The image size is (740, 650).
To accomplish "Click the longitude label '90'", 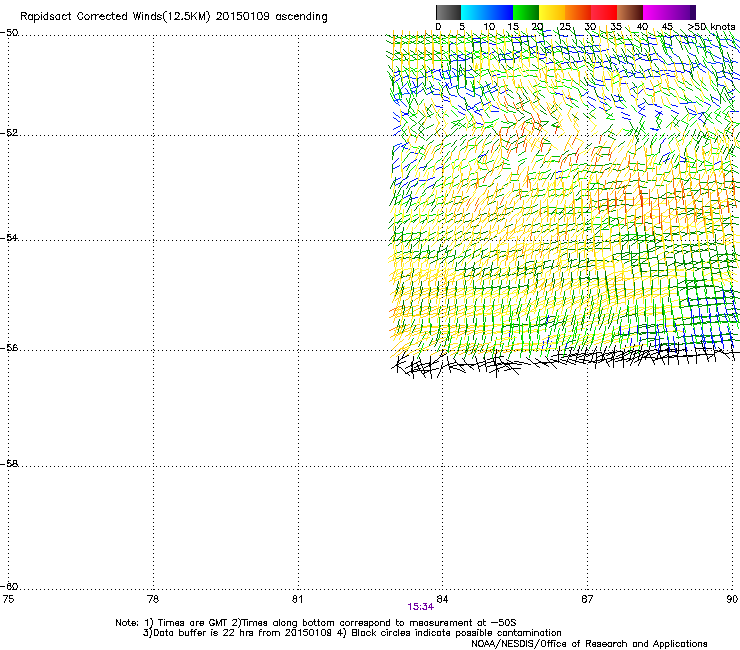I will coord(732,599).
